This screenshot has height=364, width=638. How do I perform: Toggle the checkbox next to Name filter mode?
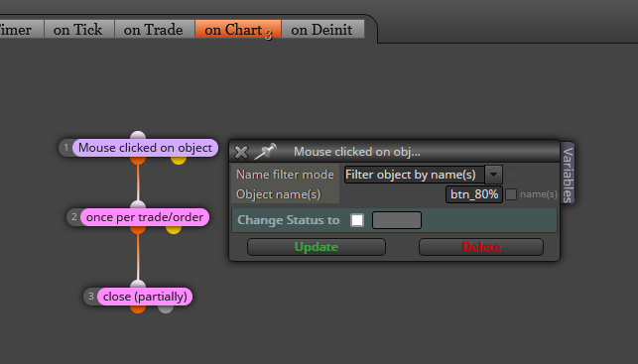511,175
